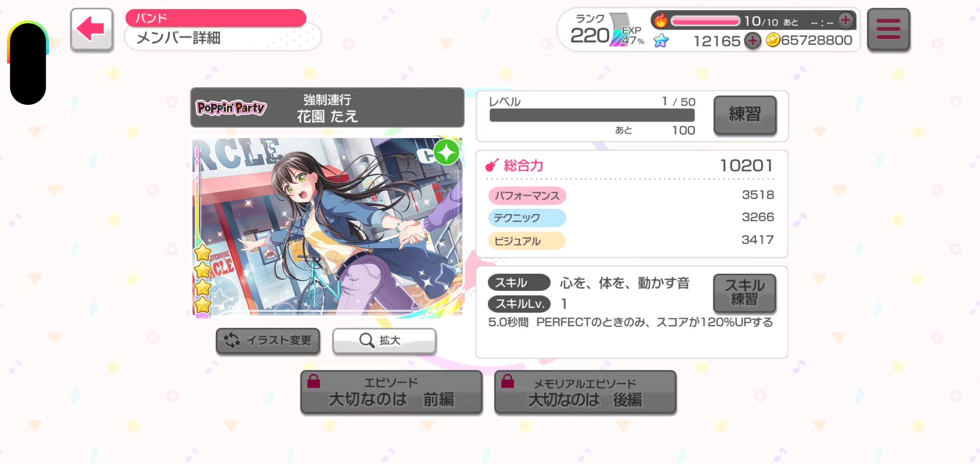980x464 pixels.
Task: Click the イラスト変更 button
Action: [x=268, y=341]
